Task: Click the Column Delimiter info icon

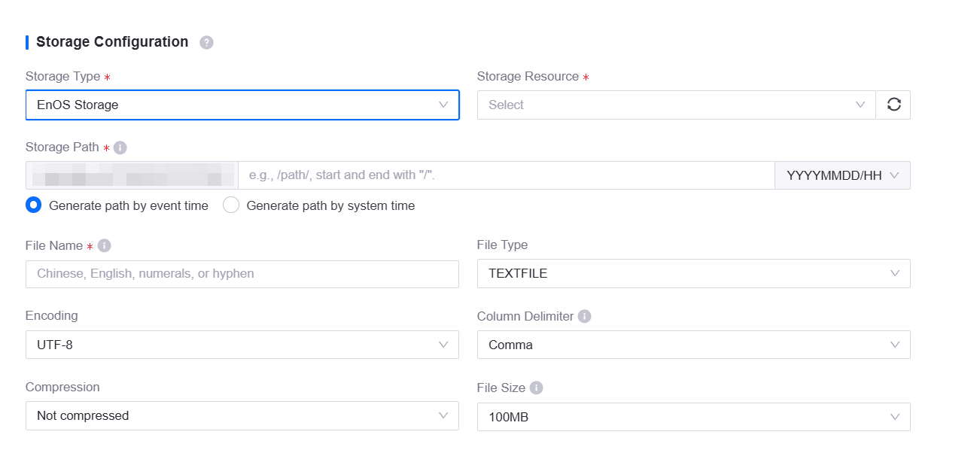Action: pos(585,316)
